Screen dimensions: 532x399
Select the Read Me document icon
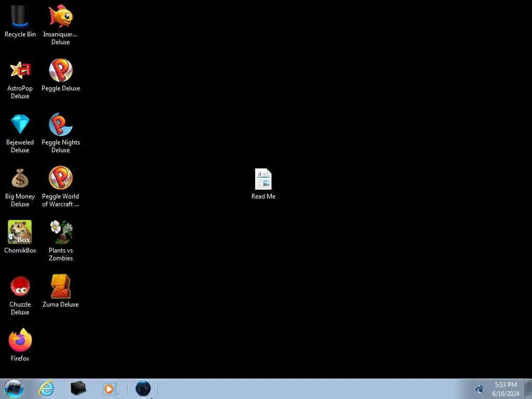(263, 179)
